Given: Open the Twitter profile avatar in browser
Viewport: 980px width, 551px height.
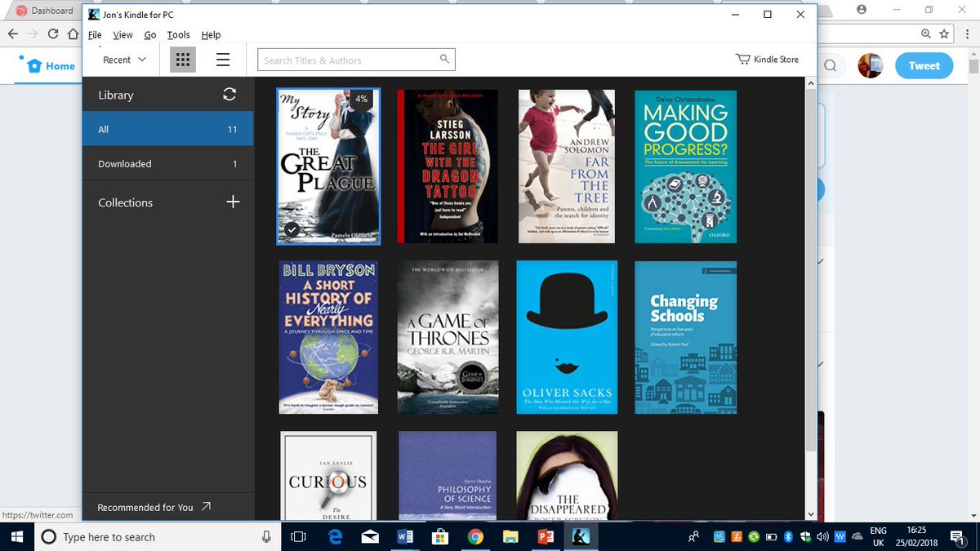Looking at the screenshot, I should 870,66.
